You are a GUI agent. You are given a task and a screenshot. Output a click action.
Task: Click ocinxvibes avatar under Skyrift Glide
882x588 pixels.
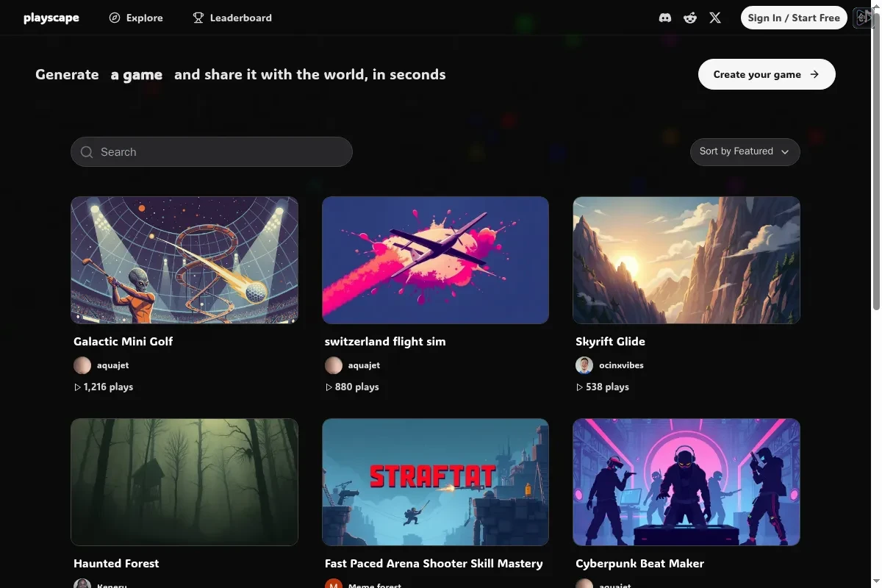point(584,365)
